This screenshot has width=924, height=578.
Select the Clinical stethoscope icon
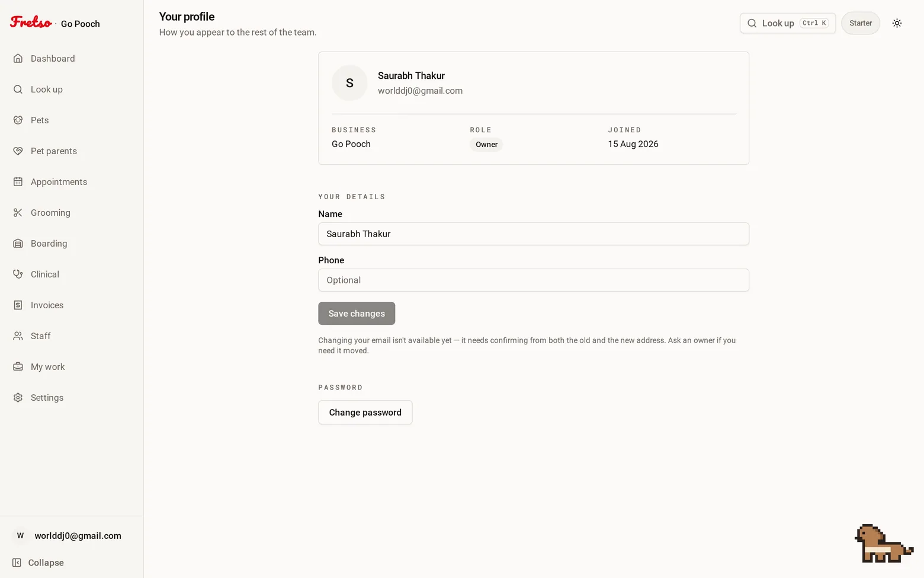pyautogui.click(x=18, y=274)
